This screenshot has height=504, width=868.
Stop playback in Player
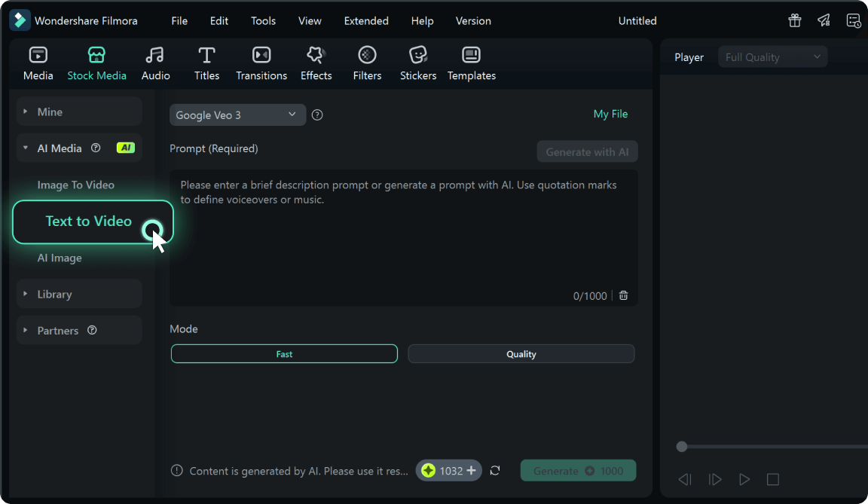coord(773,479)
